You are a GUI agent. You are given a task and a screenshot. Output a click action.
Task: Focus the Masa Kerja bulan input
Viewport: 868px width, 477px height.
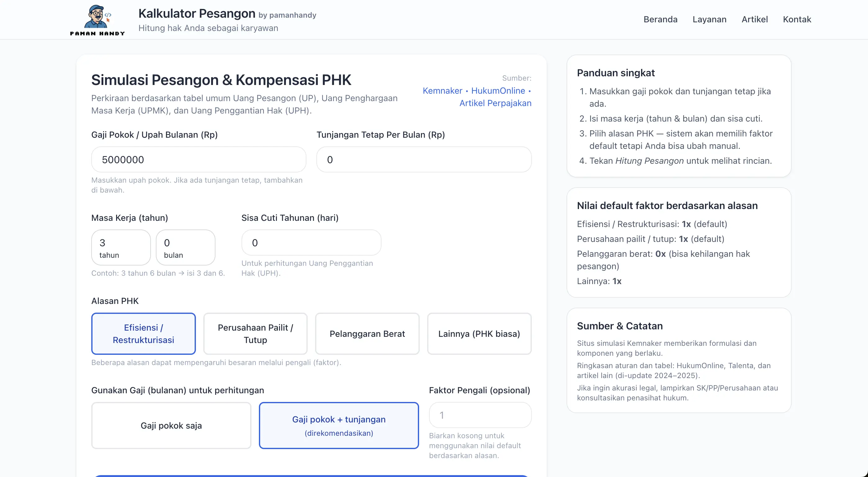185,247
